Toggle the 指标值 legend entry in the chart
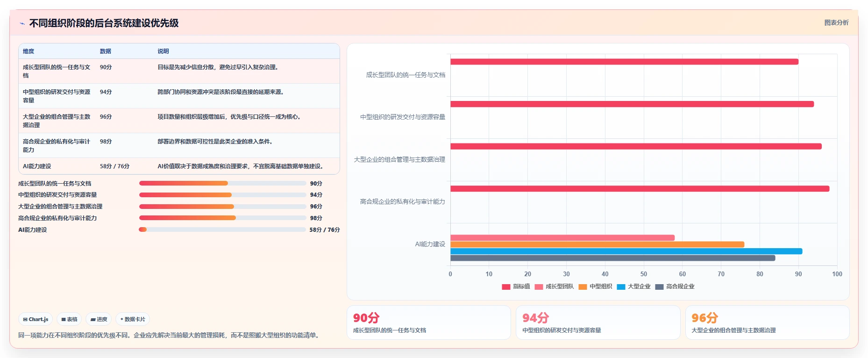The height and width of the screenshot is (358, 868). pos(516,286)
